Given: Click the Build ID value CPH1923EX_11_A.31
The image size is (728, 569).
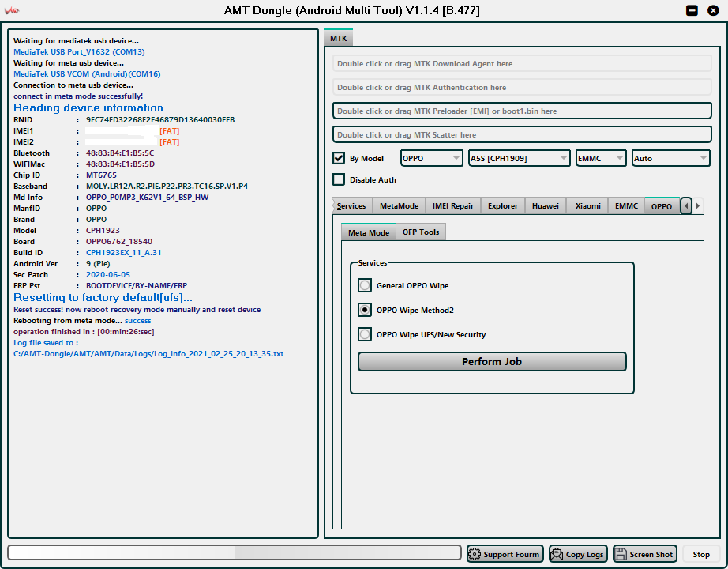Looking at the screenshot, I should tap(123, 253).
